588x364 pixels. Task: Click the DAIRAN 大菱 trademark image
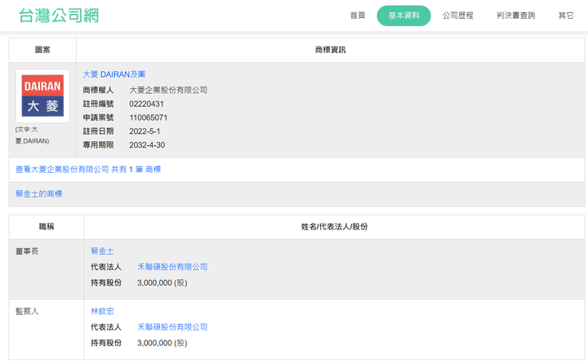point(42,95)
